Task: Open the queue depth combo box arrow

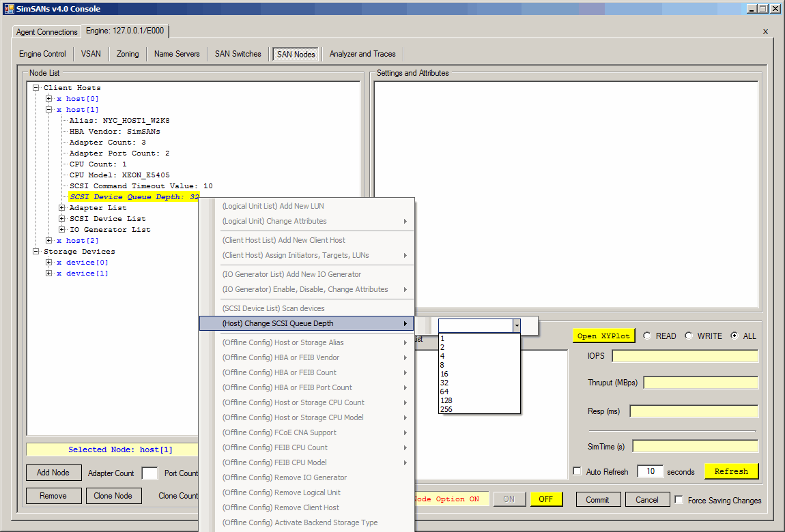Action: pyautogui.click(x=517, y=326)
